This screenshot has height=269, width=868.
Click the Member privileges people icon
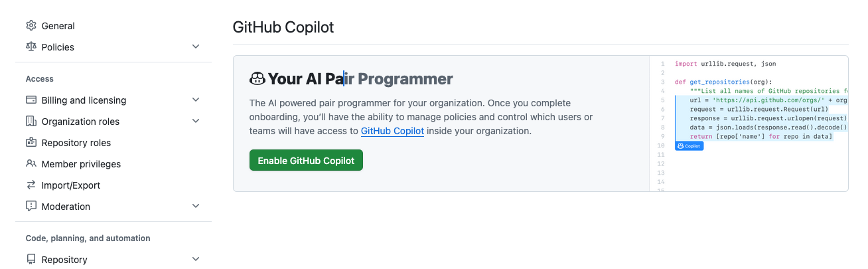tap(31, 164)
